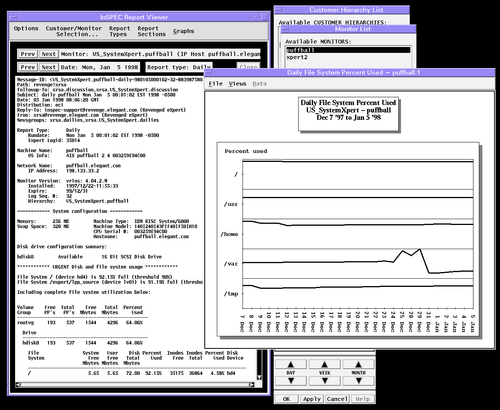Image resolution: width=500 pixels, height=410 pixels.
Task: Open Graphs menu in Report Viewer
Action: 183,31
